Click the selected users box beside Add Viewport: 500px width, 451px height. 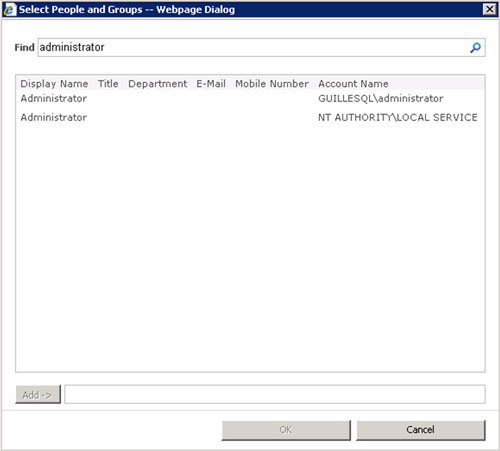click(275, 394)
